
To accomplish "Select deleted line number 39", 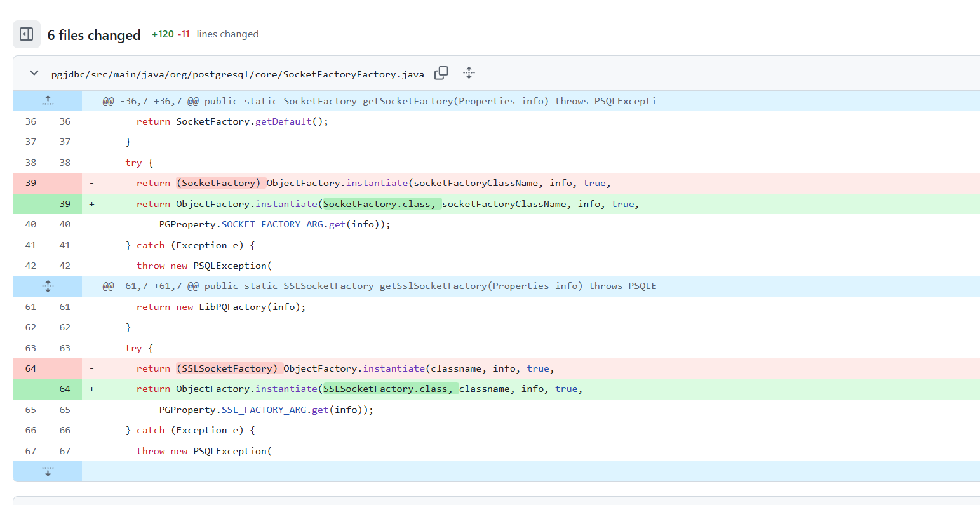I will (30, 183).
